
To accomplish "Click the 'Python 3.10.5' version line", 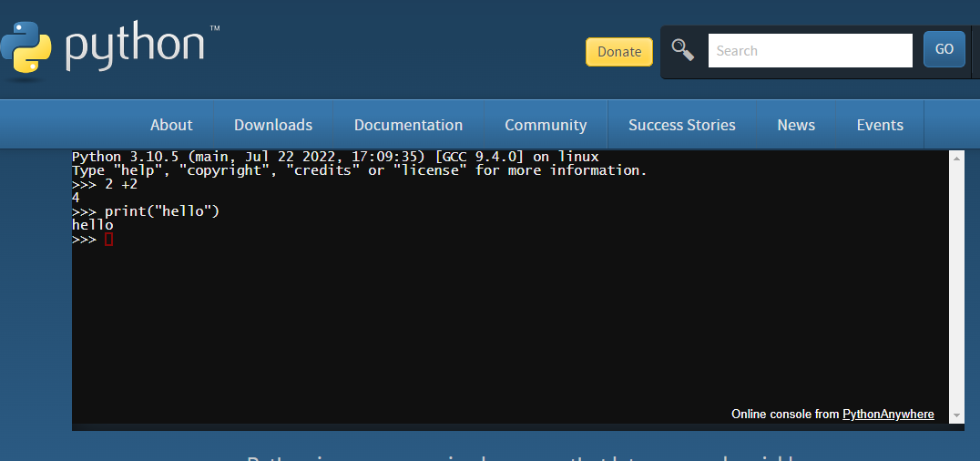I will pos(335,157).
